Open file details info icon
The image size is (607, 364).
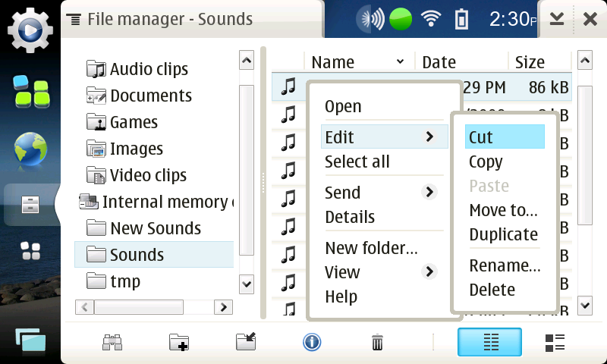[311, 342]
